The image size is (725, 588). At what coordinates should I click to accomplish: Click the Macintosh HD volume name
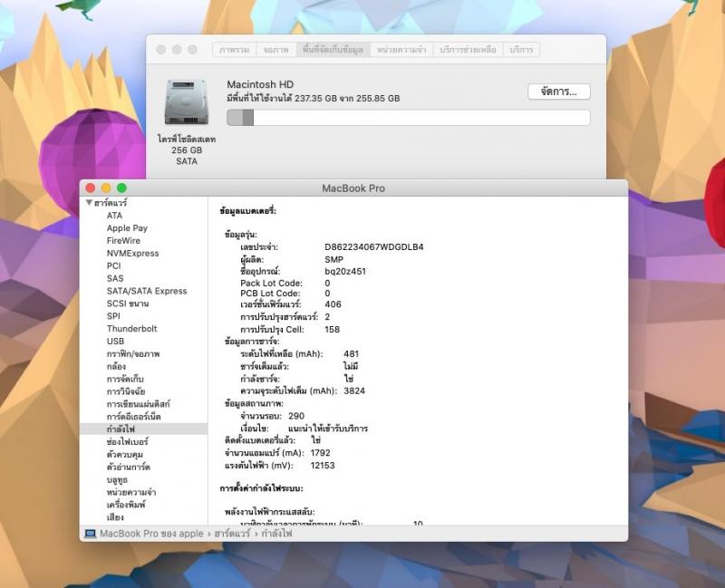coord(260,84)
